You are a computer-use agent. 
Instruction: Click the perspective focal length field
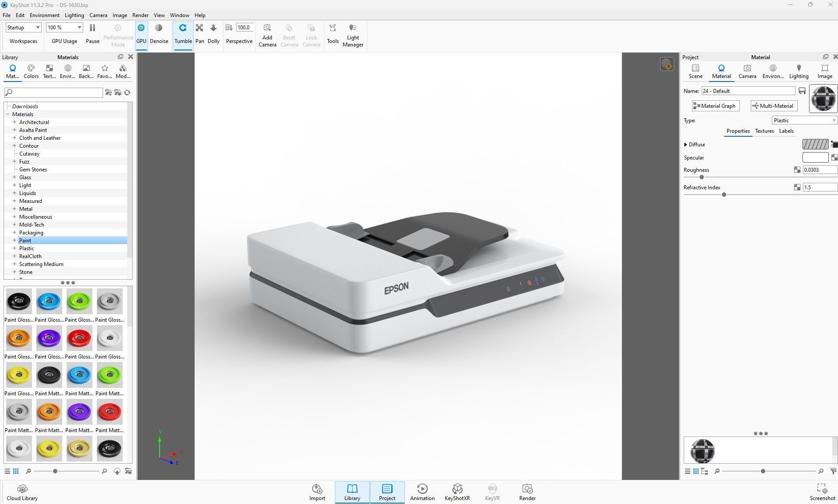[244, 28]
